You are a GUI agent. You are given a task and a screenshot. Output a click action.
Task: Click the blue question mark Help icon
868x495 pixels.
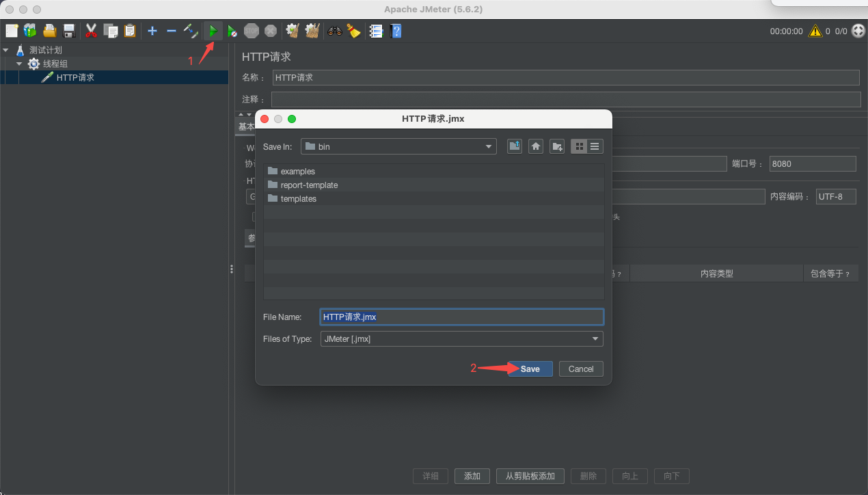395,31
